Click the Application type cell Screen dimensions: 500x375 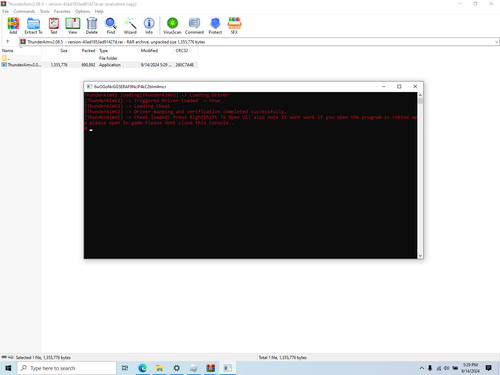110,65
